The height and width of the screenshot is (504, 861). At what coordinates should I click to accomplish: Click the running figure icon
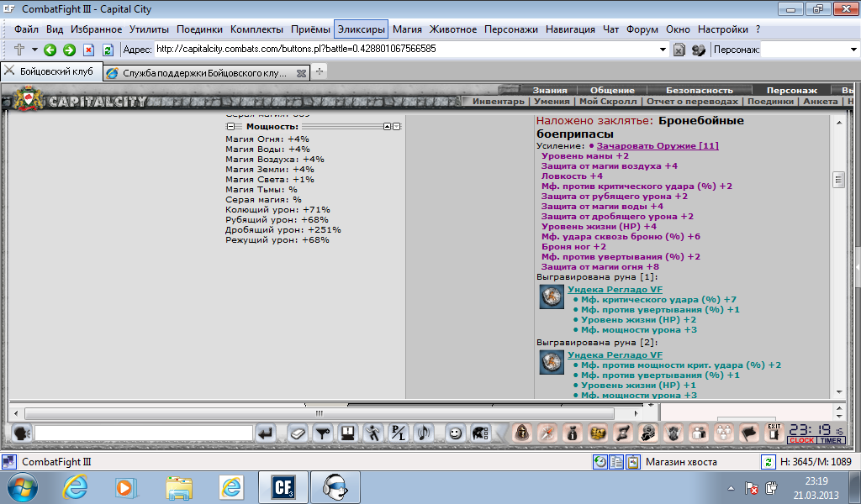tap(373, 433)
